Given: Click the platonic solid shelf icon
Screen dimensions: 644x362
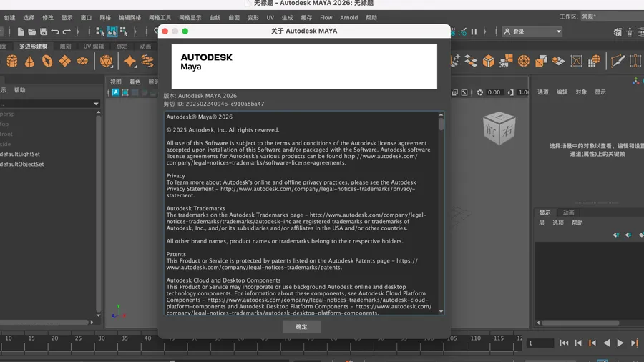Looking at the screenshot, I should 106,62.
